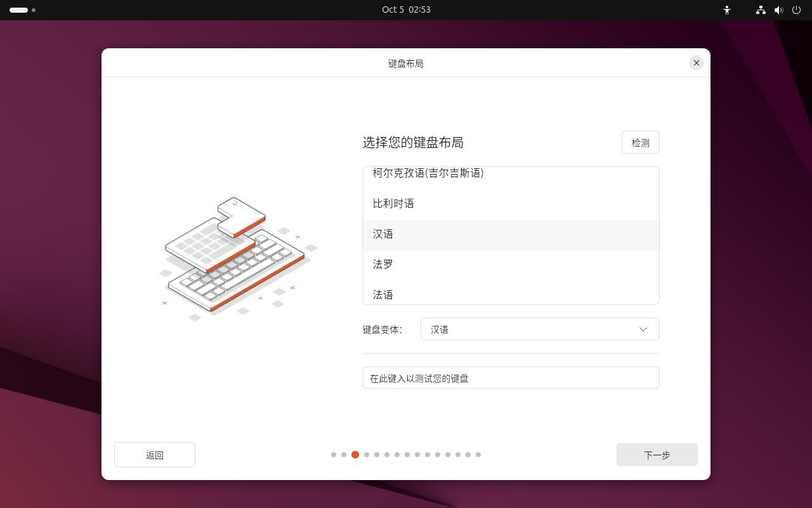Expand the 键盘变体 combo box showing 汉语

[539, 329]
